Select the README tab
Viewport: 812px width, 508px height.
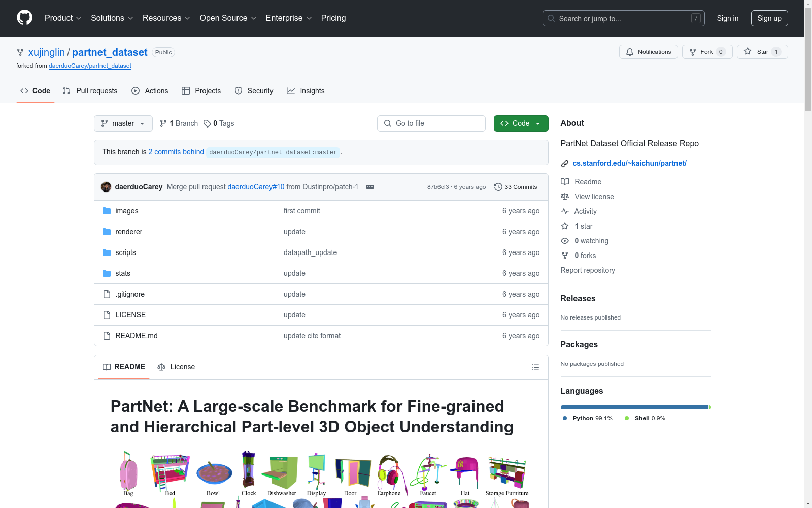124,367
